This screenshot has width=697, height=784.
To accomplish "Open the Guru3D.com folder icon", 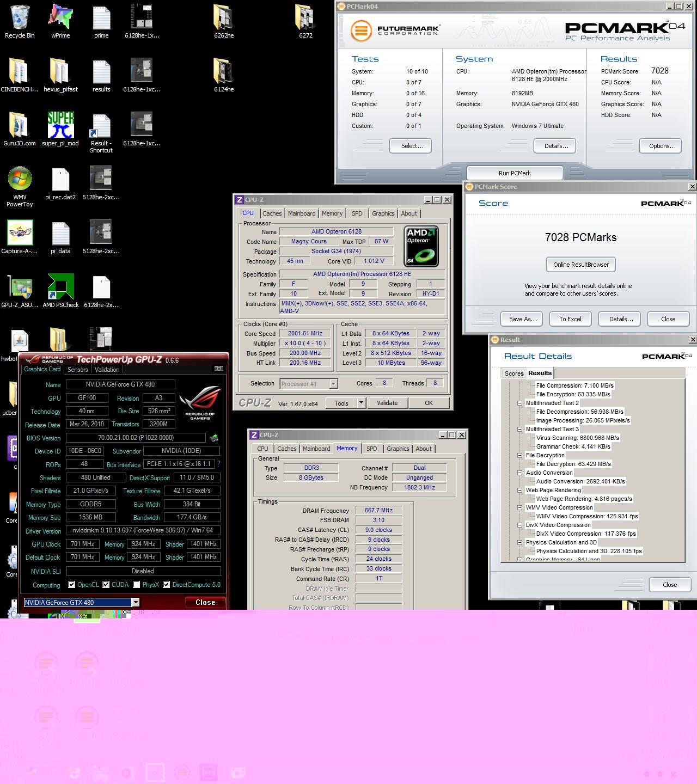I will [x=20, y=129].
